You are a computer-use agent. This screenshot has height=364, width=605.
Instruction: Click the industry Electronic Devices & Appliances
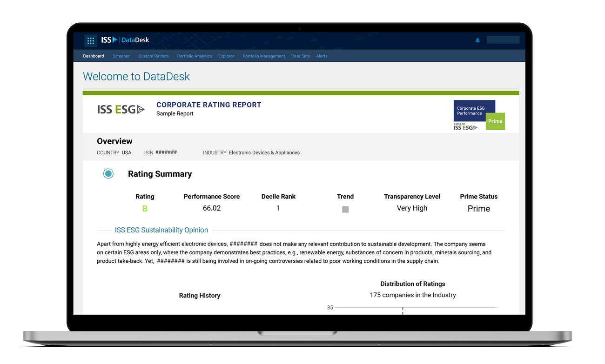pyautogui.click(x=264, y=153)
